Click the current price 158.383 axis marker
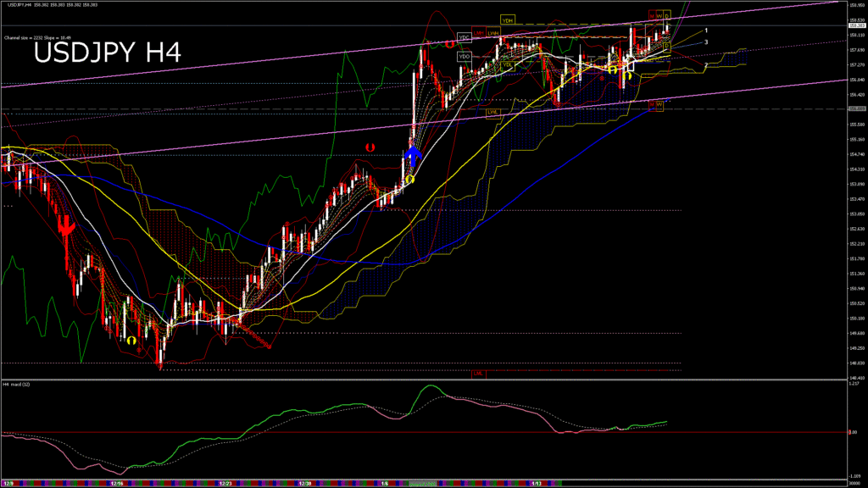This screenshot has width=868, height=488. coord(855,25)
